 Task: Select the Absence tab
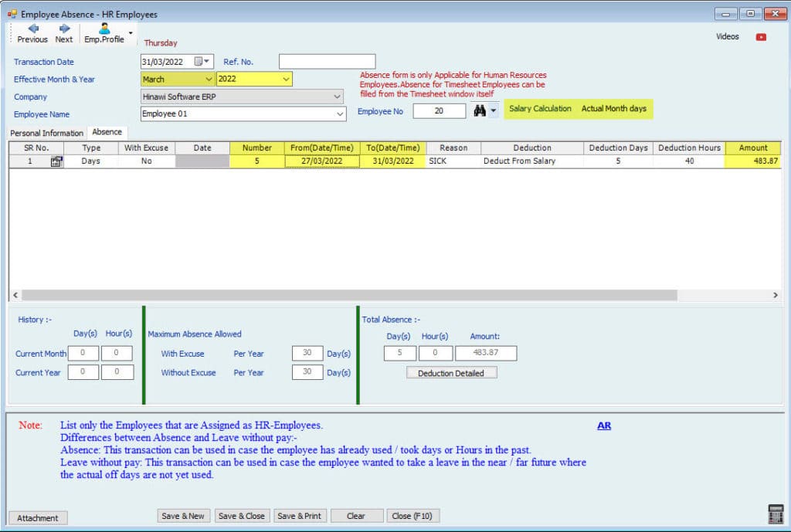point(107,132)
